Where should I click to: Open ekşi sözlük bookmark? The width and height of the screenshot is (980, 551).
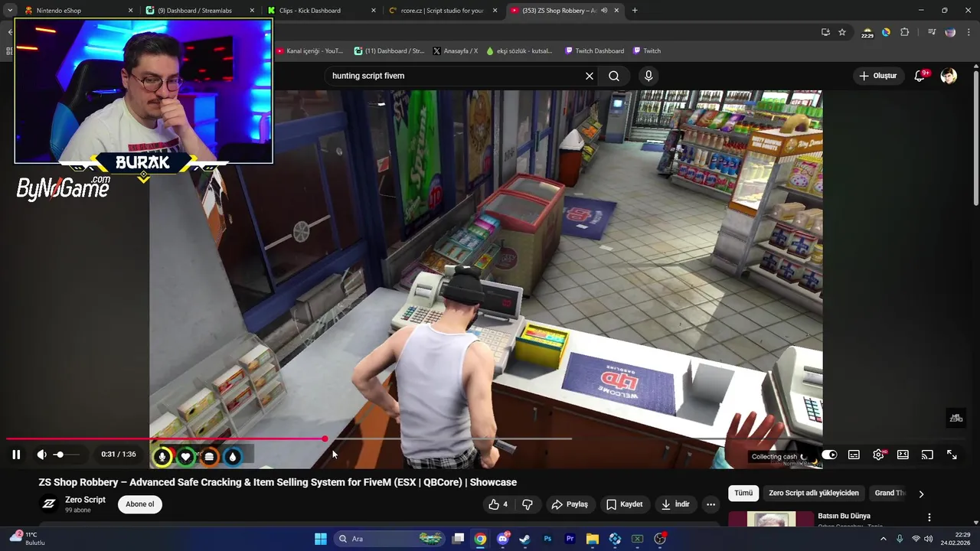click(520, 51)
